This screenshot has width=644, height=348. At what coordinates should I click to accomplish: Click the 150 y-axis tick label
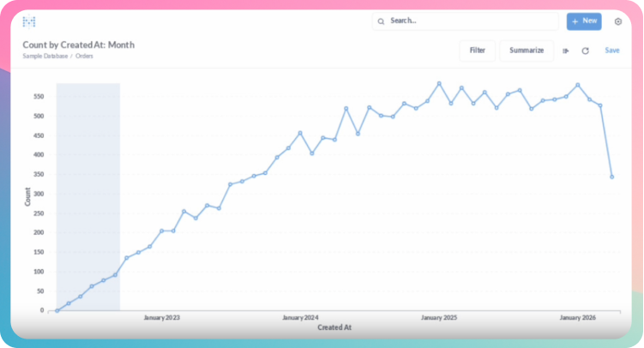[x=39, y=252]
